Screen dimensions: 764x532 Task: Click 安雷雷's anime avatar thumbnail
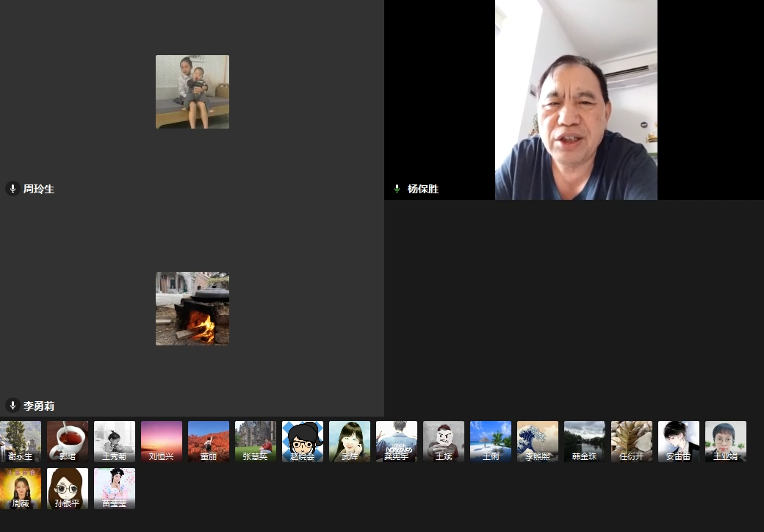click(x=679, y=441)
